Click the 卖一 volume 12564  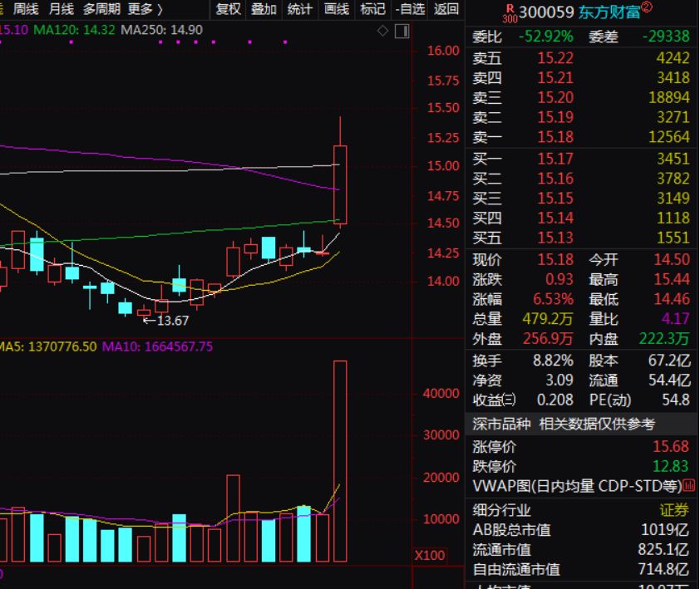[x=668, y=136]
